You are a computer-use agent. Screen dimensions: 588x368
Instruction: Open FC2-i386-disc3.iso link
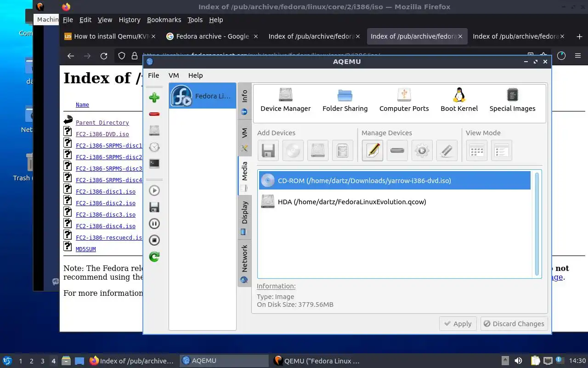pos(106,215)
